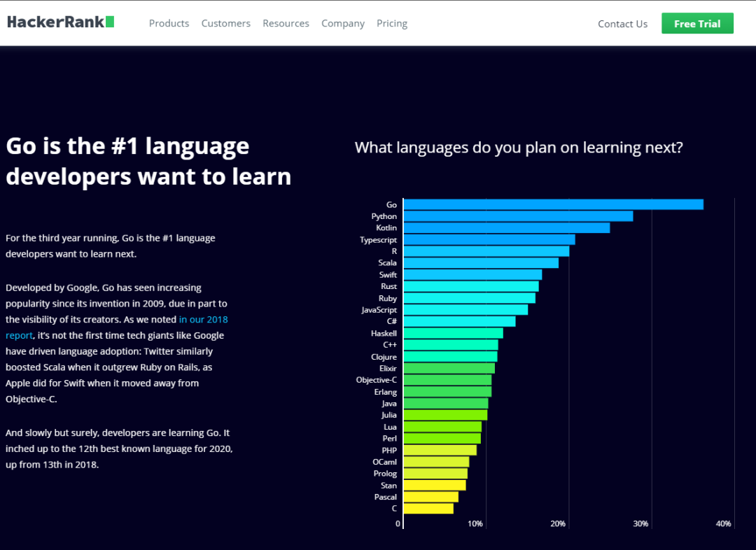Click the 'Erlang' axis label
This screenshot has height=550, width=756.
click(385, 392)
